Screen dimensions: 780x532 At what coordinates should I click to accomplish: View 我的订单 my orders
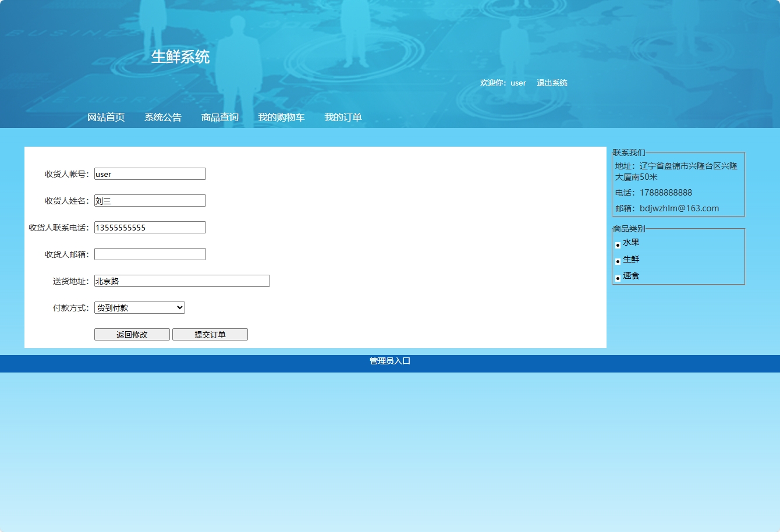343,117
